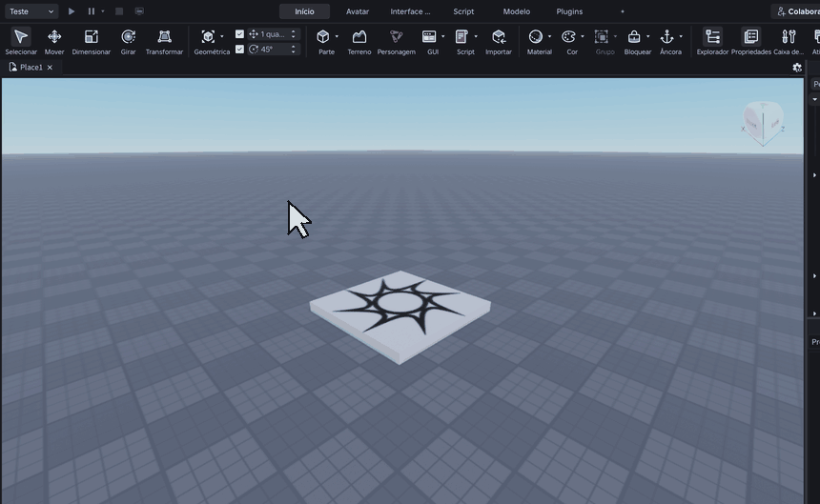This screenshot has width=820, height=504.
Task: Stop the test session
Action: pyautogui.click(x=119, y=11)
